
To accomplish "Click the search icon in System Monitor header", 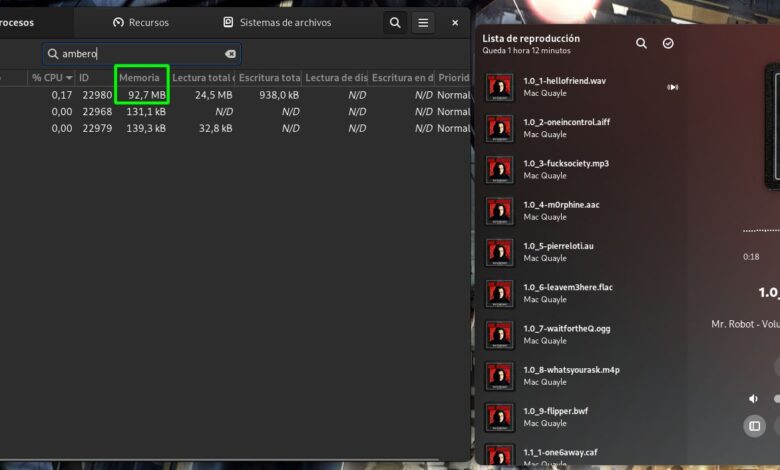I will click(x=396, y=22).
